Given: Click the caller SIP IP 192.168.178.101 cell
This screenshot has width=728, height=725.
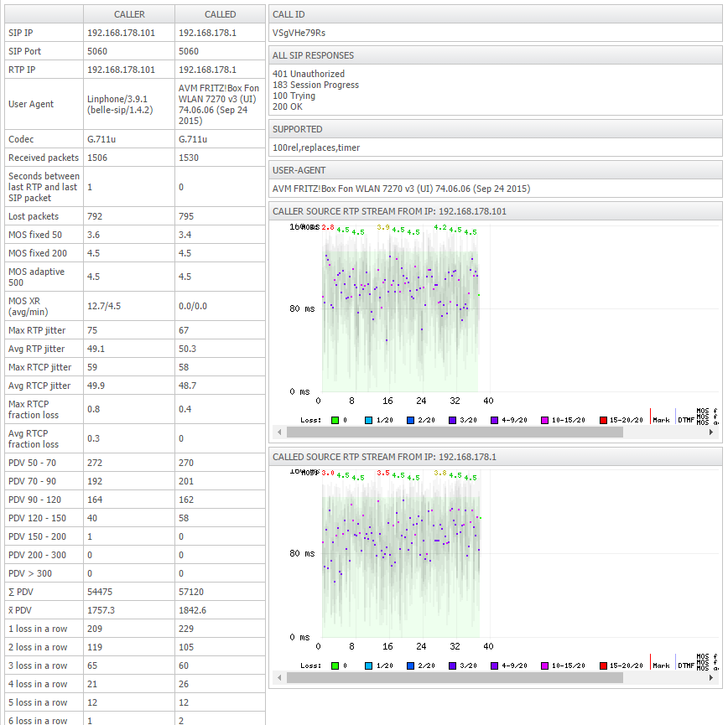Looking at the screenshot, I should click(121, 34).
